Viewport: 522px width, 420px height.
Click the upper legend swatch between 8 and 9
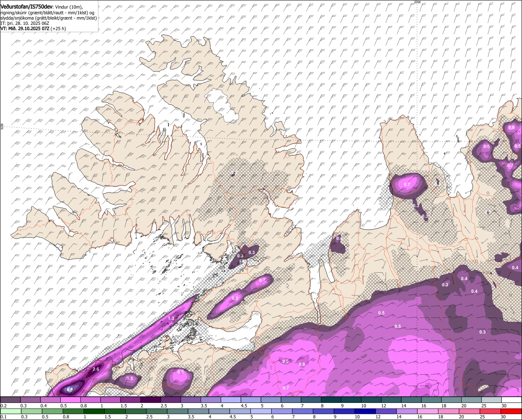click(x=331, y=400)
